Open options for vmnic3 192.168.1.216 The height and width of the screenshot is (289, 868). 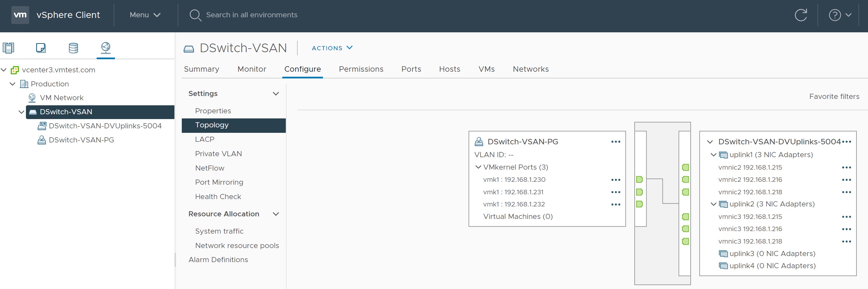tap(846, 229)
